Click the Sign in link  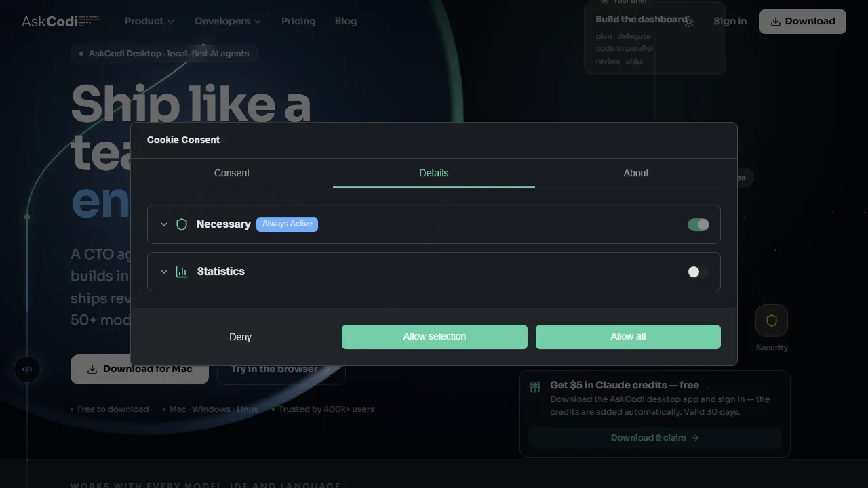[730, 21]
